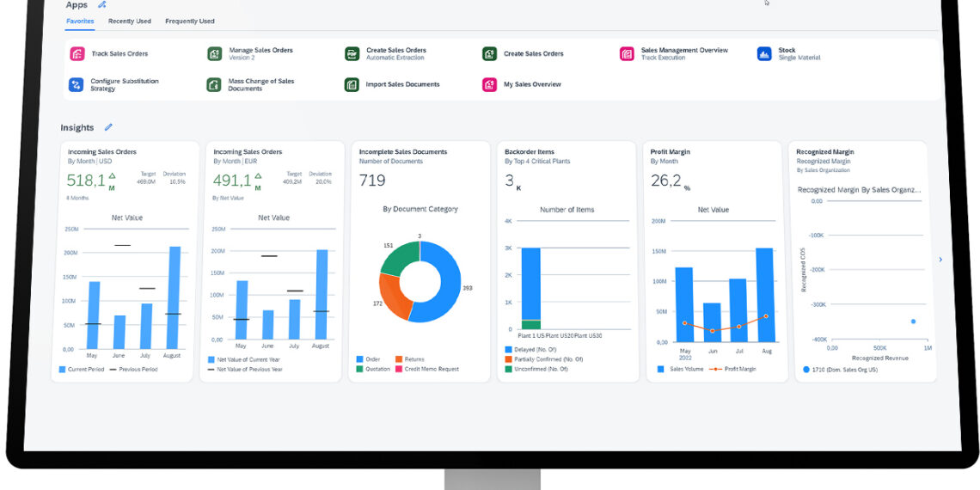Open Mass Change of Sales Documents icon
The image size is (980, 490).
click(x=214, y=84)
